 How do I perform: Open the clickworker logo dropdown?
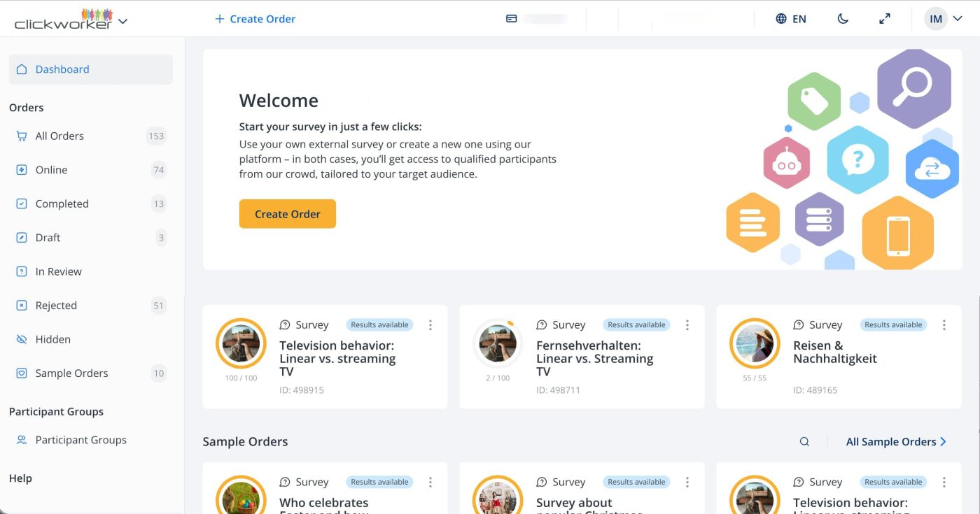(123, 22)
